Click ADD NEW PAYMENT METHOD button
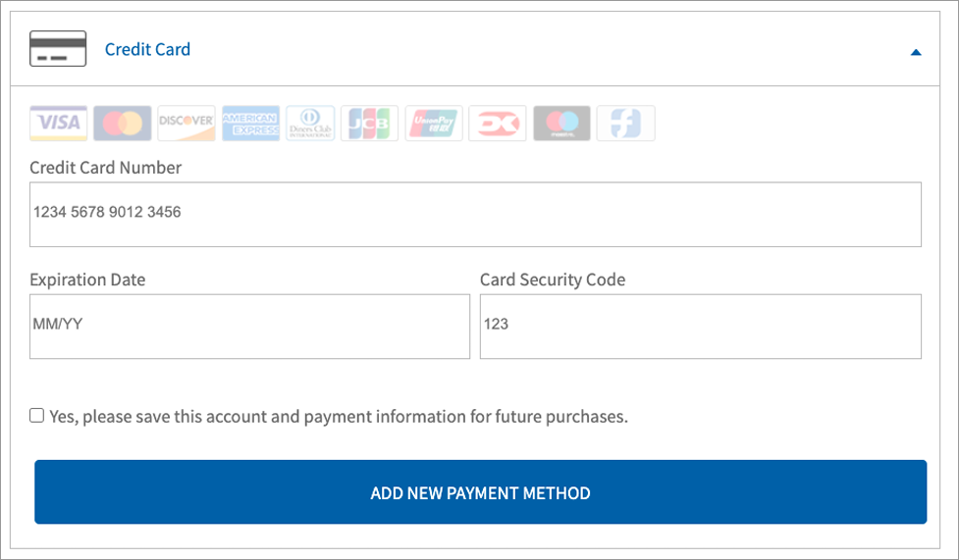The height and width of the screenshot is (560, 959). click(480, 492)
